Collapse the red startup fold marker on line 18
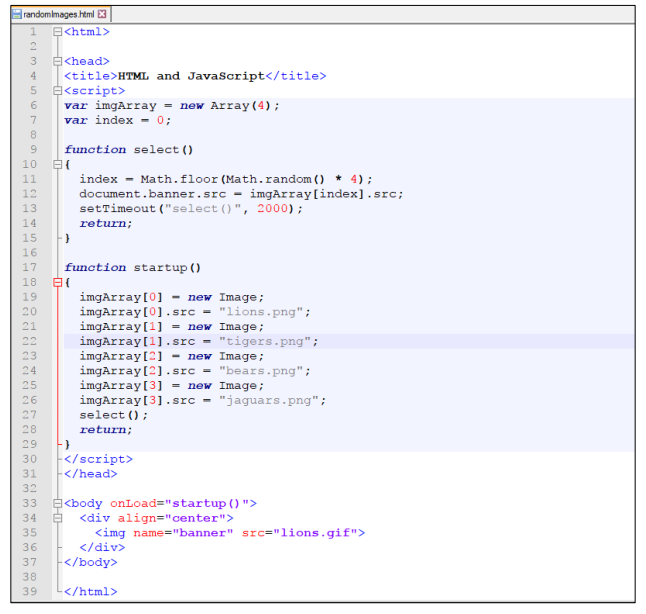Image resolution: width=646 pixels, height=614 pixels. coord(58,282)
